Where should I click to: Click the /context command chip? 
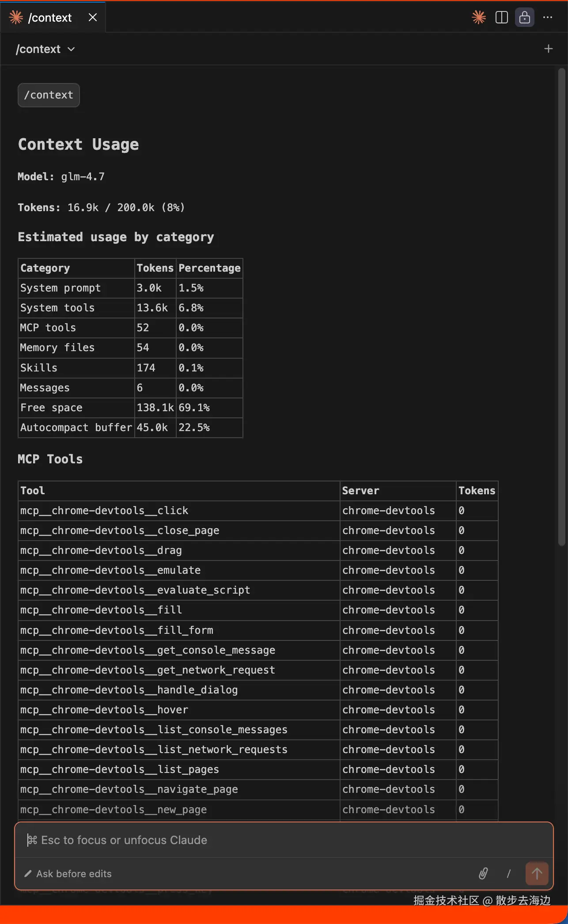click(49, 95)
